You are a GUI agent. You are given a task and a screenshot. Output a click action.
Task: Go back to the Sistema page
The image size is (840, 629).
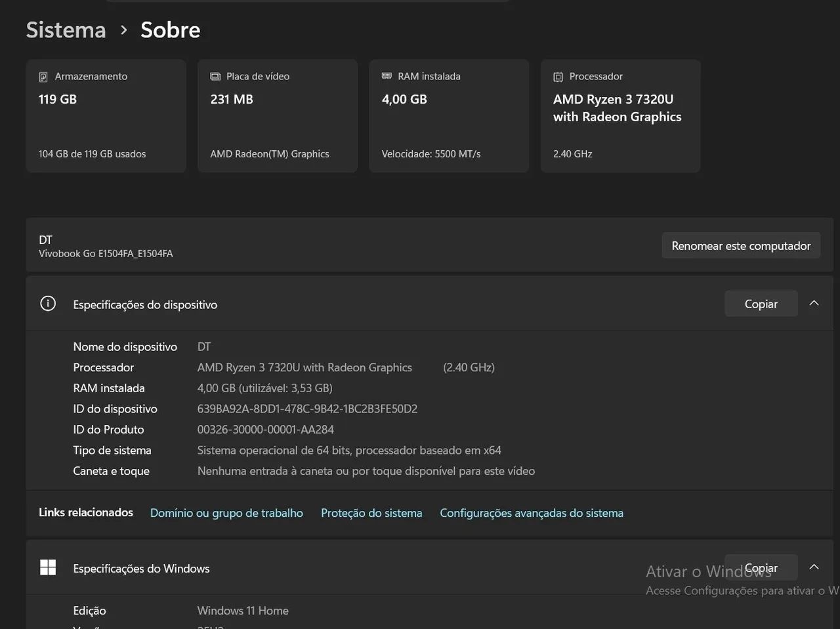point(66,30)
